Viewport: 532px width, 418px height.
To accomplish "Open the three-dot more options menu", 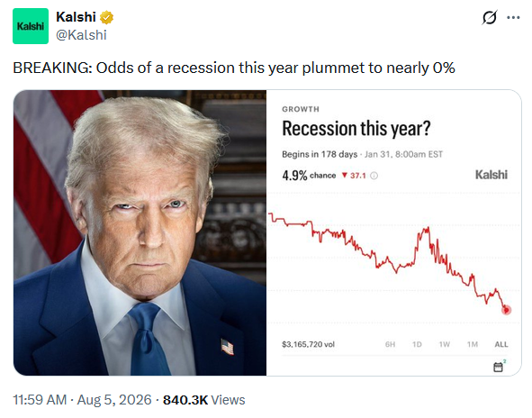I will [x=513, y=17].
